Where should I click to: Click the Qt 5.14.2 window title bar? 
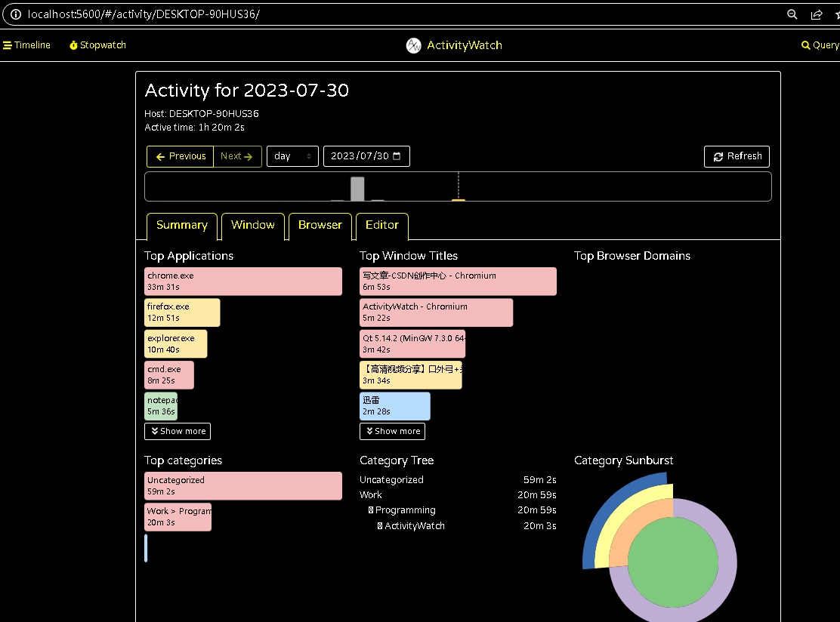[x=412, y=344]
